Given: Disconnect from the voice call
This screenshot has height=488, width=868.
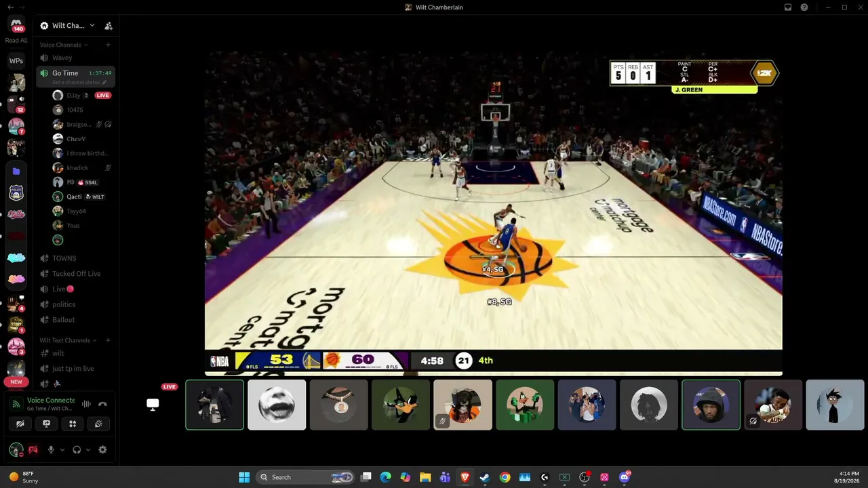Looking at the screenshot, I should [x=102, y=405].
